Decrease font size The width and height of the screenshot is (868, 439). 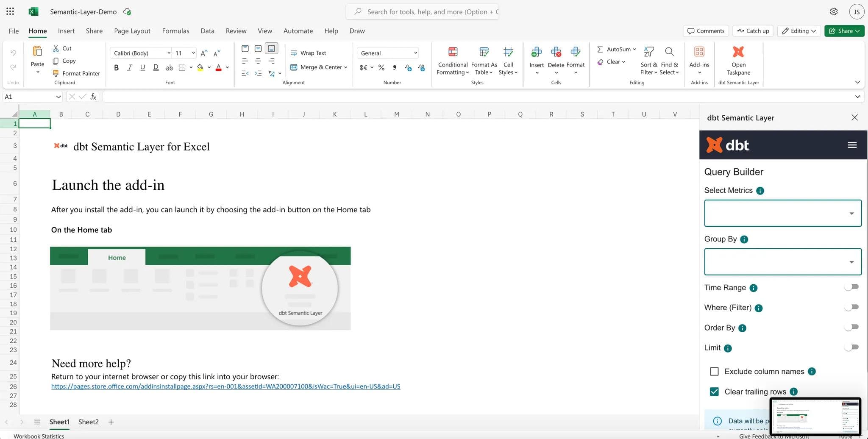click(217, 53)
